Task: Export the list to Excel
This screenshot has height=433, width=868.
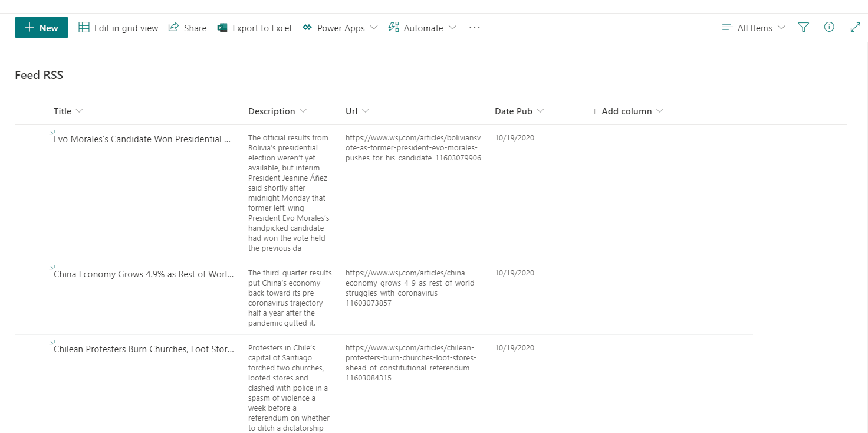Action: point(255,28)
